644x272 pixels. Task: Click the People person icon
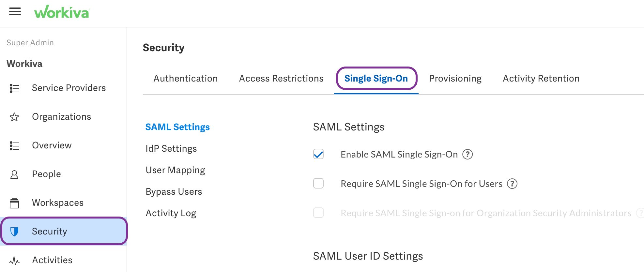tap(14, 174)
